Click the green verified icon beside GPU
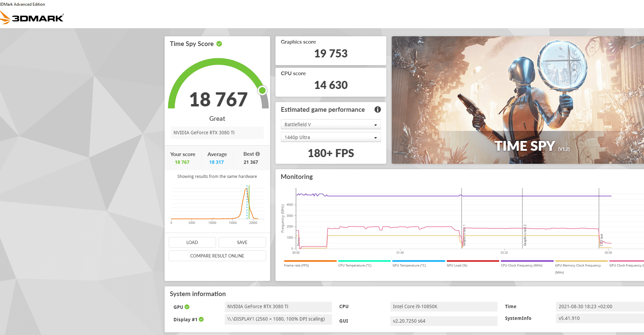 point(187,307)
